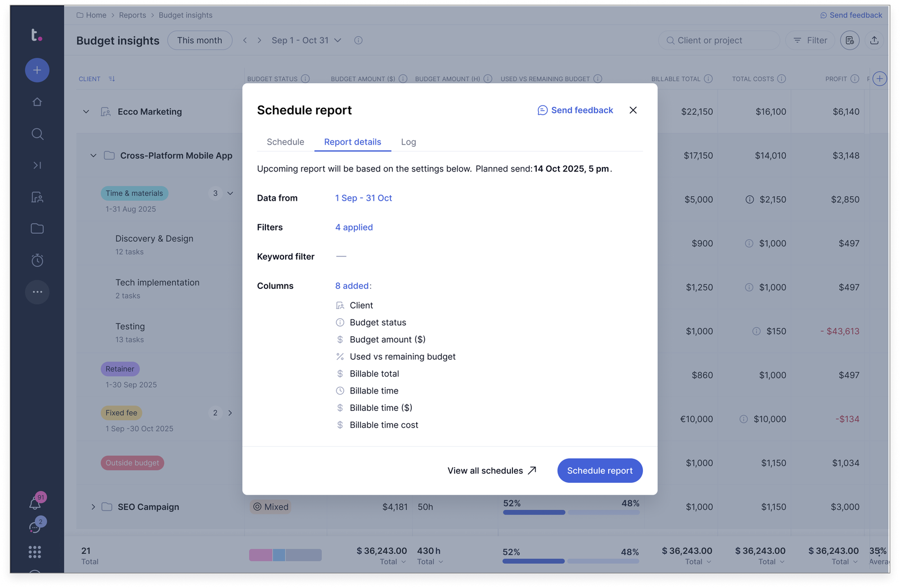The height and width of the screenshot is (588, 900).
Task: Click the pink segment of budget status bar
Action: [260, 555]
